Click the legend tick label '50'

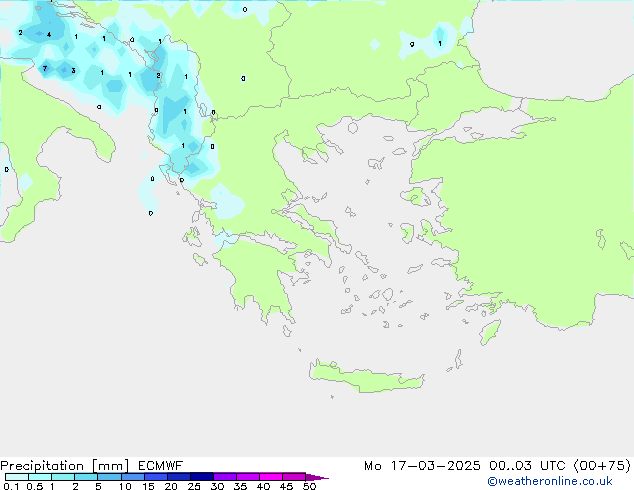click(309, 486)
